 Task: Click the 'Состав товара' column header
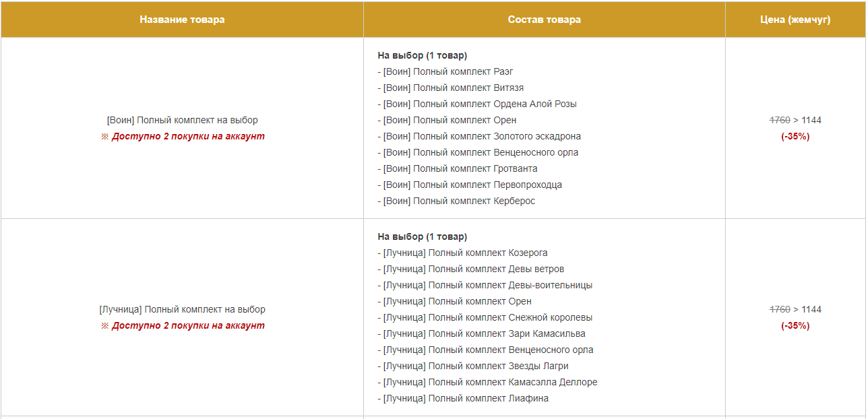pyautogui.click(x=545, y=20)
